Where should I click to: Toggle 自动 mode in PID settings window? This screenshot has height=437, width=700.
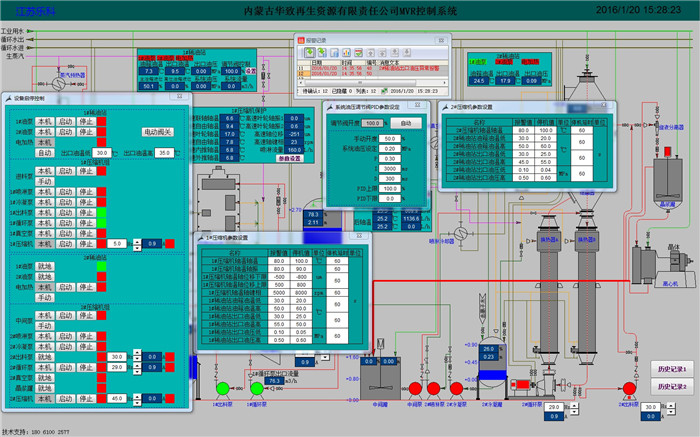point(406,123)
